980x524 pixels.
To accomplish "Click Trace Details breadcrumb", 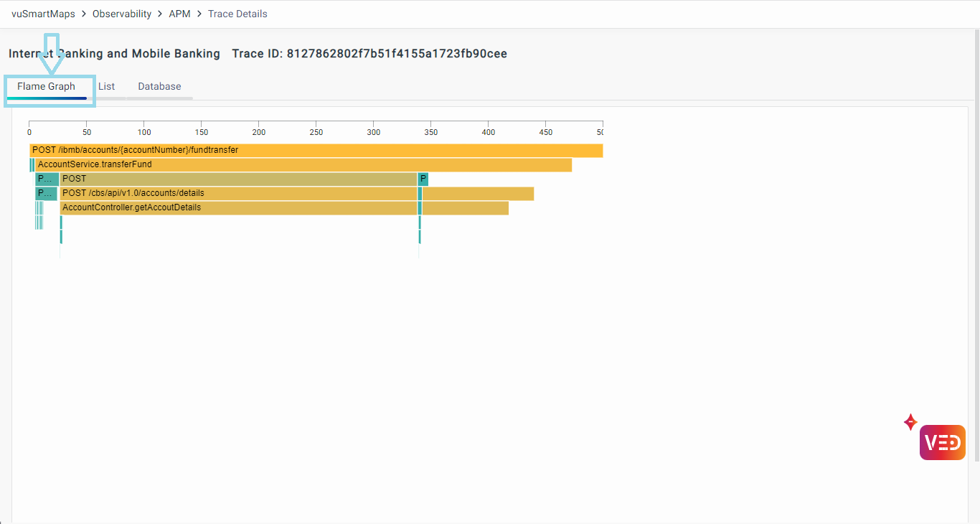I will (x=237, y=14).
